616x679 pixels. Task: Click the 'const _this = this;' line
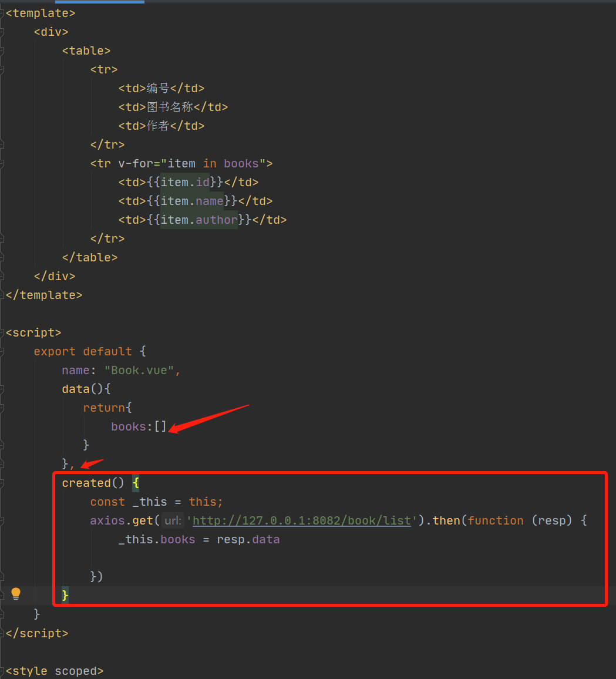[157, 502]
